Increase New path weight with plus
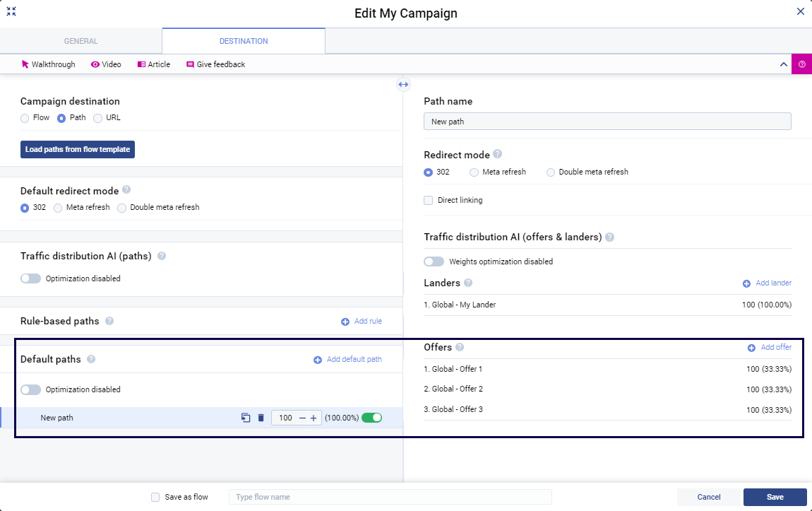 coord(314,418)
